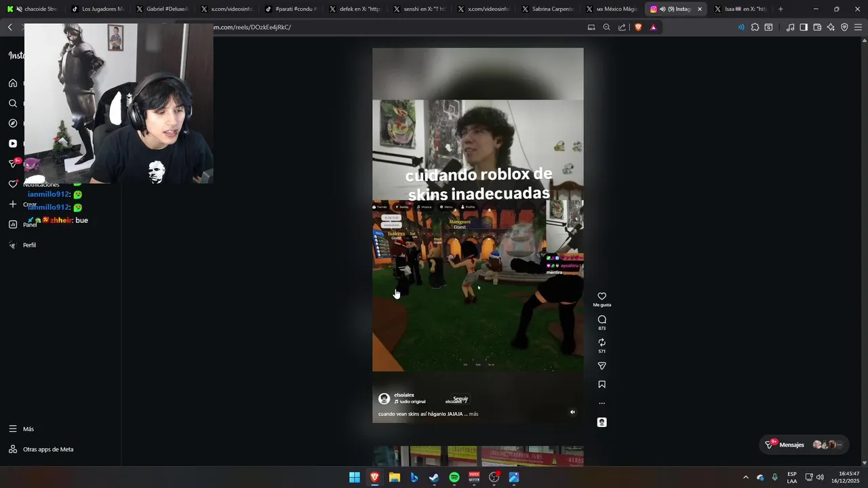Open the Windows Start menu
Viewport: 868px width, 488px height.
355,477
